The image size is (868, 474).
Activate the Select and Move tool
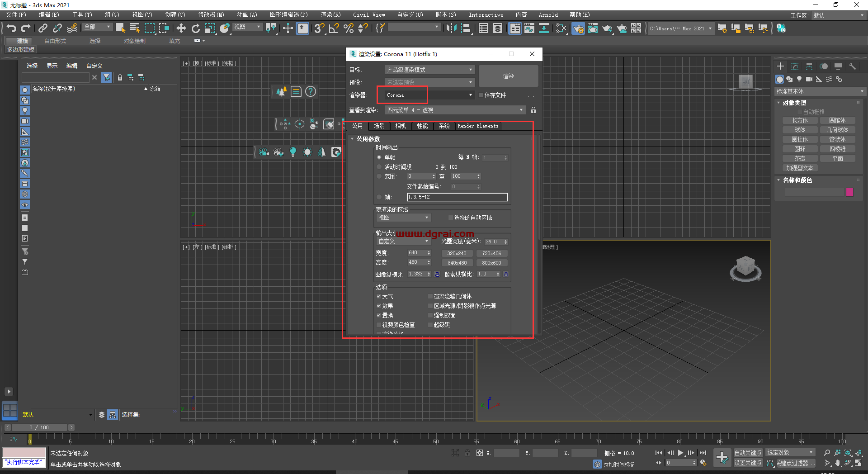(181, 28)
